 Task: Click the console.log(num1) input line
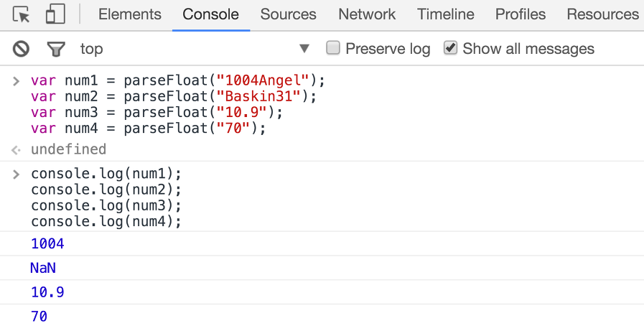click(106, 174)
